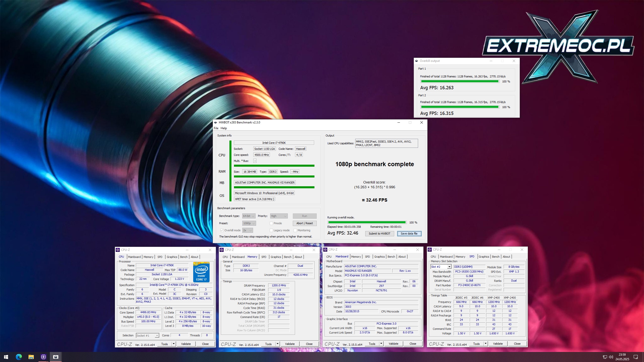Expand Tools dropdown arrow in CPU-Z CPU window
Image resolution: width=644 pixels, height=362 pixels.
coord(174,344)
